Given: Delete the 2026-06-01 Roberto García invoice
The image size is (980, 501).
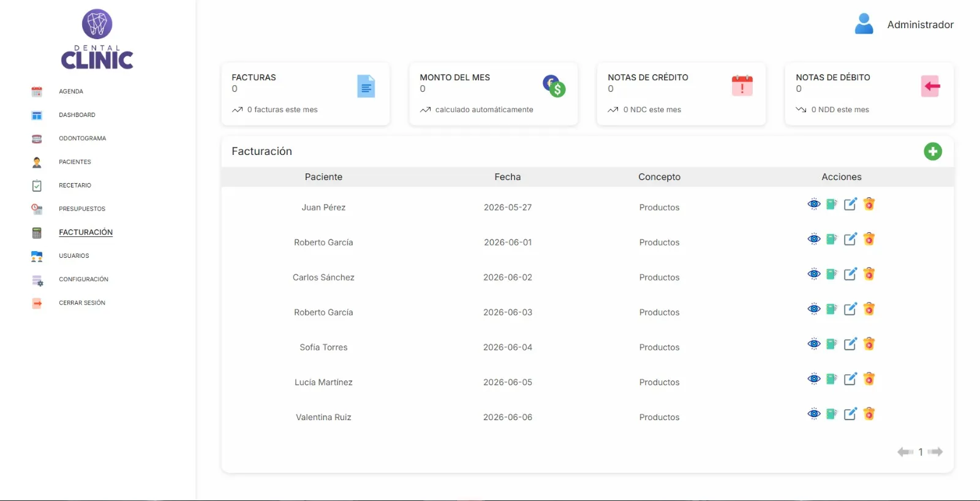Looking at the screenshot, I should [869, 239].
